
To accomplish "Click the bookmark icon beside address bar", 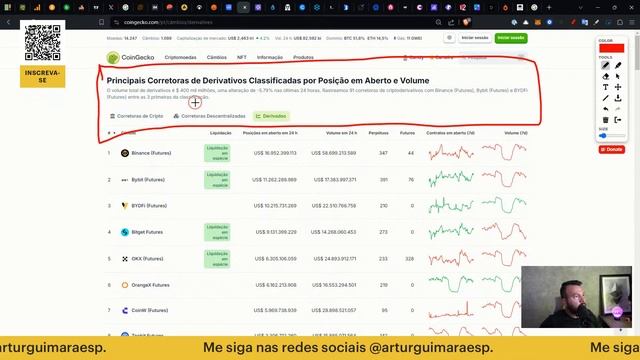I will (x=101, y=22).
